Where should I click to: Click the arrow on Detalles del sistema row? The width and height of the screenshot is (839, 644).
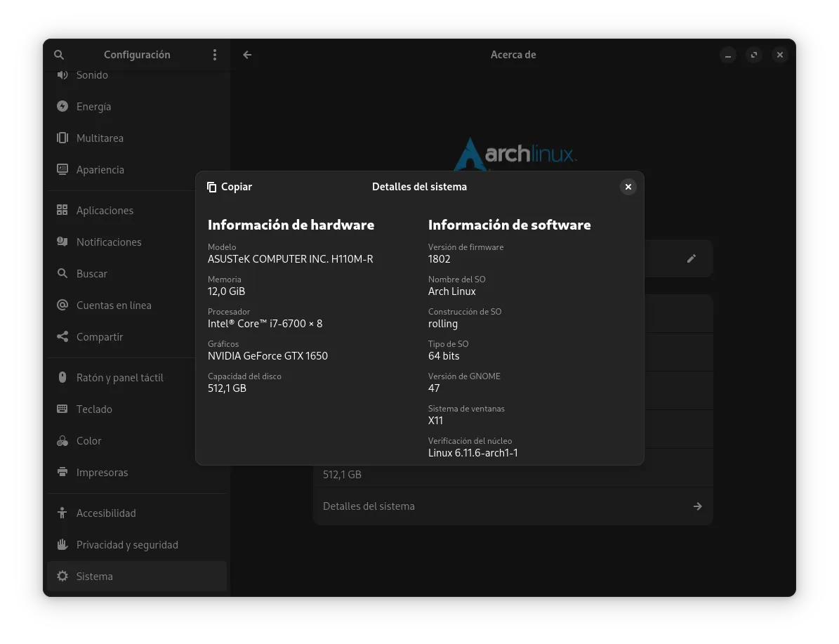click(697, 506)
